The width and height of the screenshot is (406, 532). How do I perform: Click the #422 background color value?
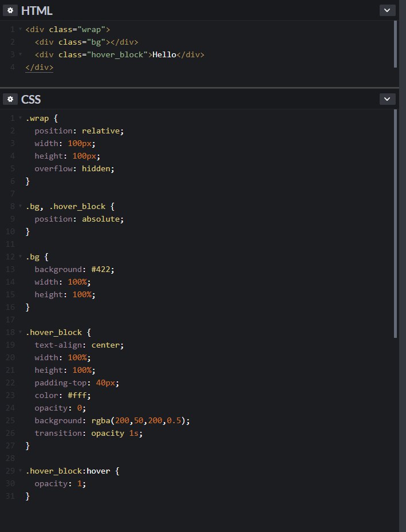click(101, 269)
